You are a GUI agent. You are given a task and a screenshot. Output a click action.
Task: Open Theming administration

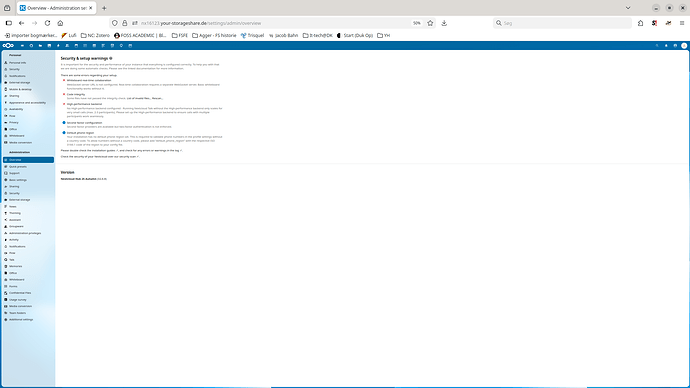point(28,213)
